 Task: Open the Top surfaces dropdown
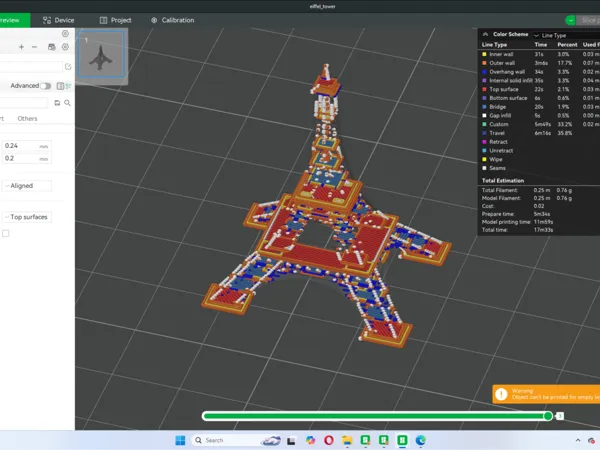tap(27, 217)
